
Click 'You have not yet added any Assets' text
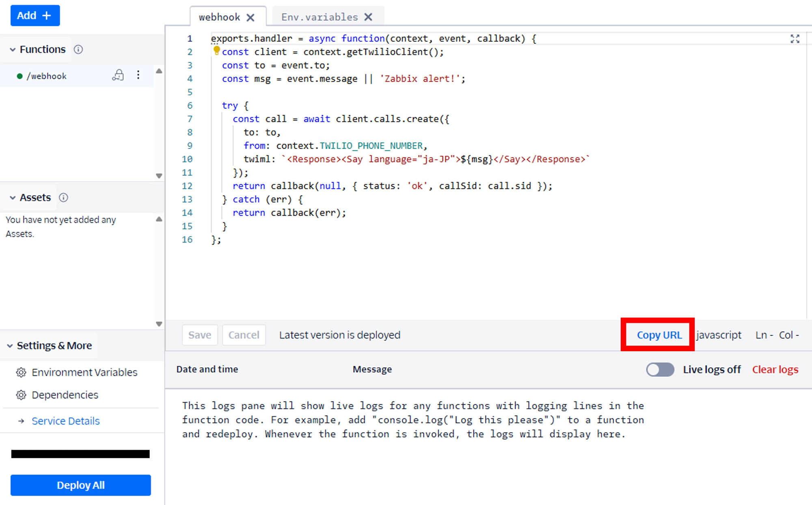(61, 227)
